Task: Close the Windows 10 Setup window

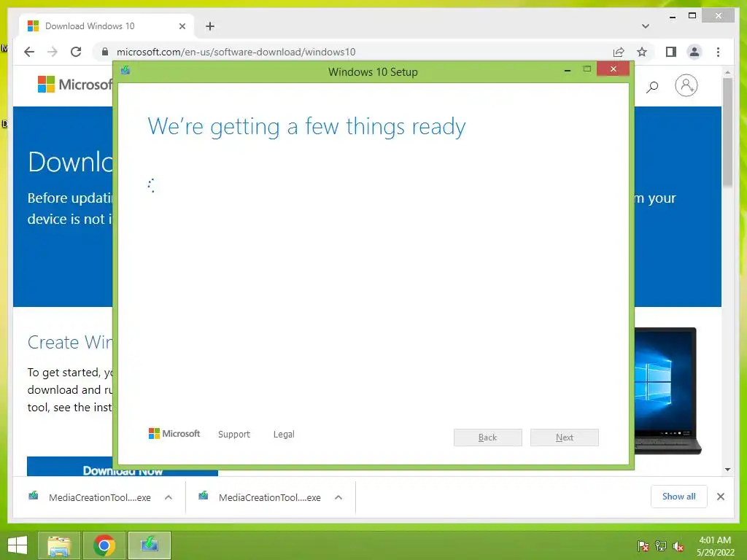Action: click(613, 69)
